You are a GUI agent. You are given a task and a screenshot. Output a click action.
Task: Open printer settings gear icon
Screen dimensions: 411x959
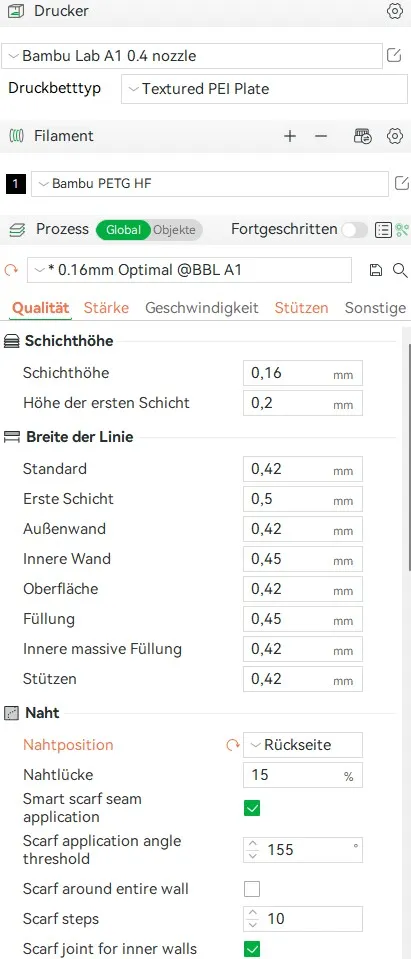395,11
